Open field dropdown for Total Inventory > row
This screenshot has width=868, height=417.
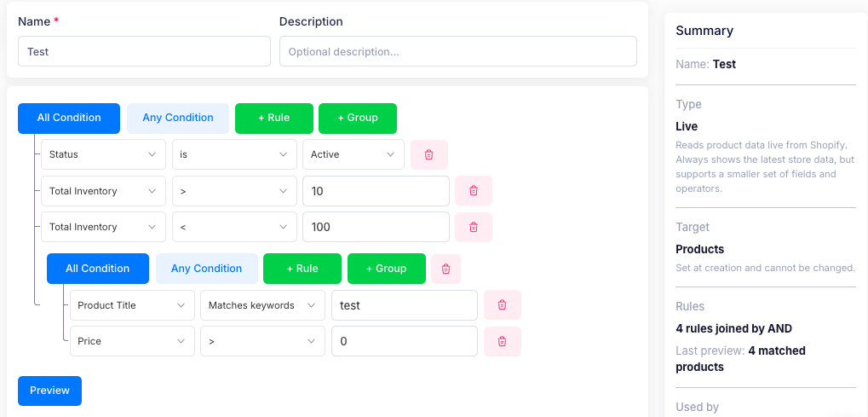104,191
